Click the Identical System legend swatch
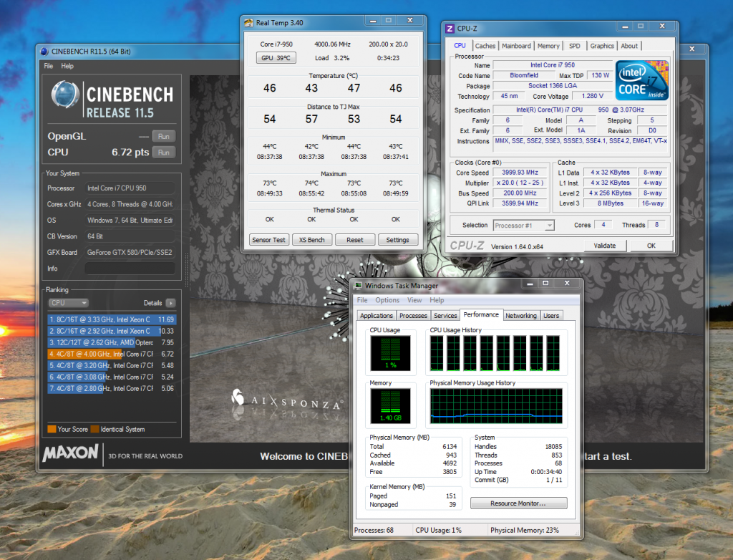The height and width of the screenshot is (560, 733). pos(94,429)
